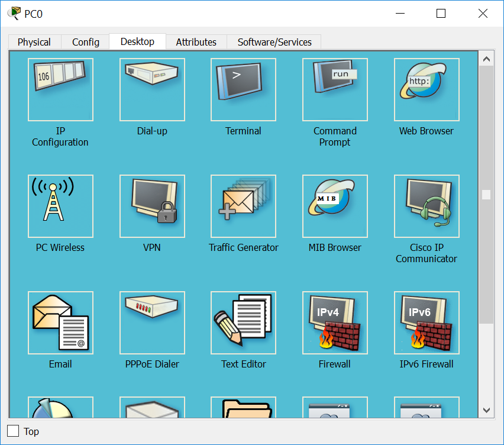Click the 'IP Configuration' label text

(60, 136)
